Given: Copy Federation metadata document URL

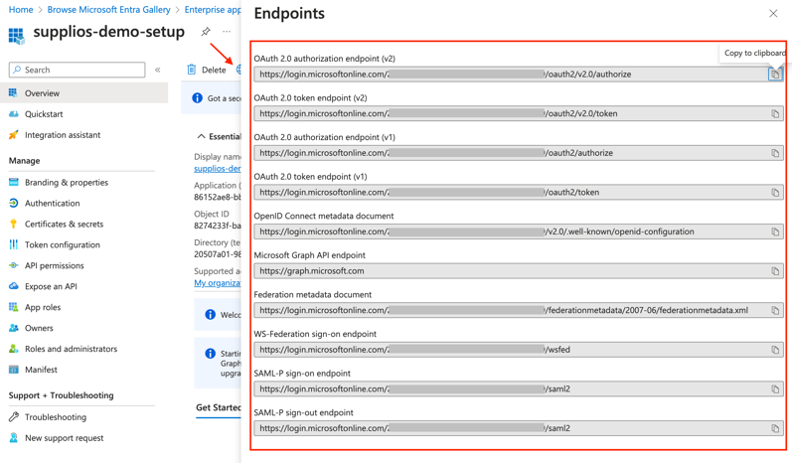Looking at the screenshot, I should (775, 310).
